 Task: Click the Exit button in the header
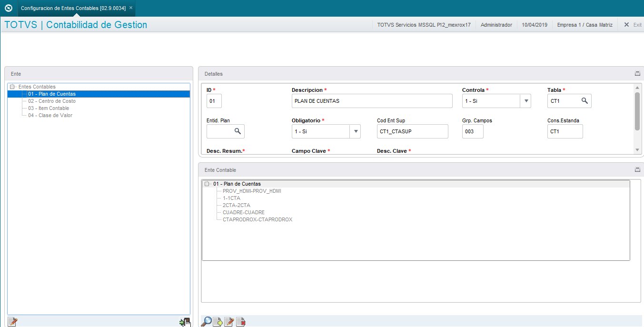[633, 25]
